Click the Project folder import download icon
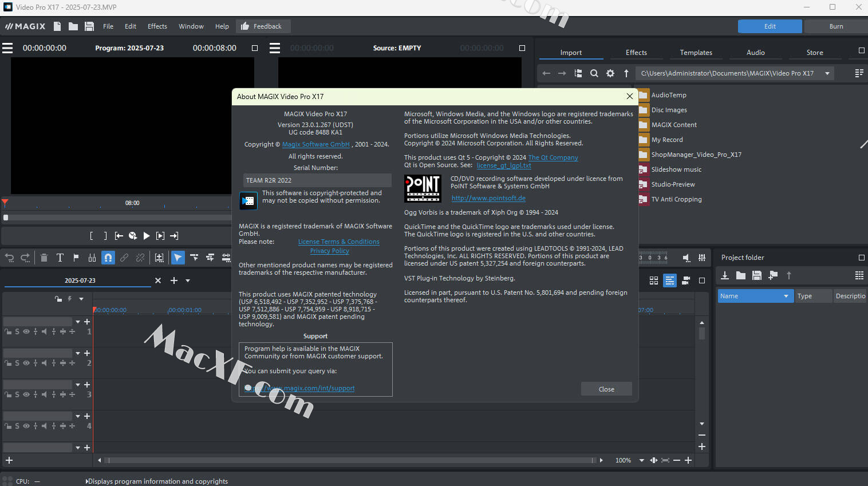 click(x=725, y=275)
